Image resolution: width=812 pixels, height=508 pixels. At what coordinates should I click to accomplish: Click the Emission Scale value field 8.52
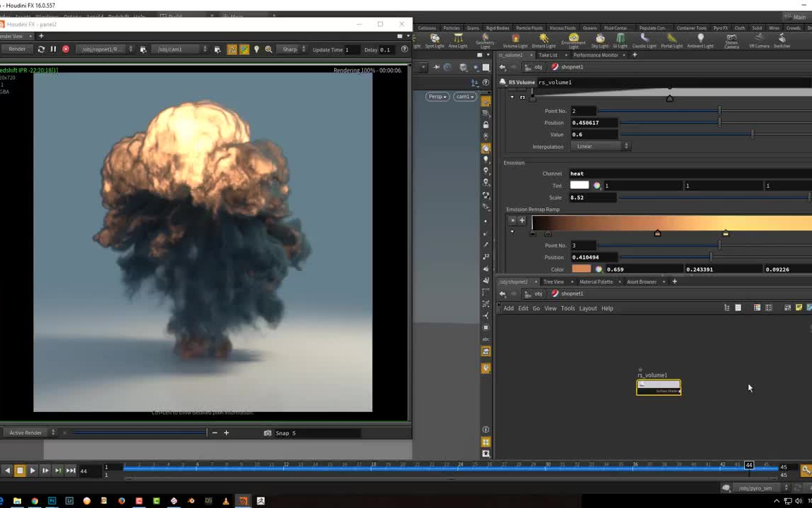(x=593, y=198)
